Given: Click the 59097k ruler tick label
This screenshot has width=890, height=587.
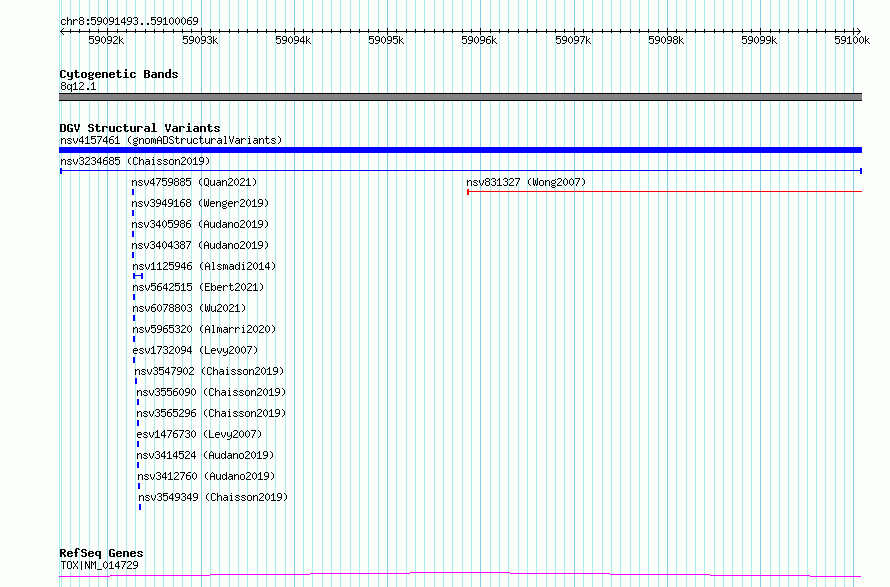Looking at the screenshot, I should point(573,40).
